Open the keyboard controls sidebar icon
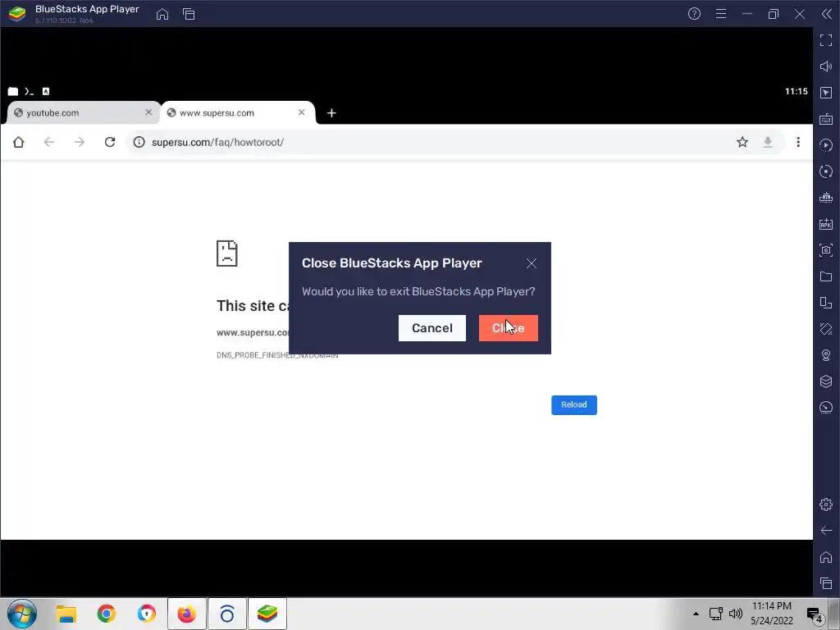This screenshot has width=840, height=630. point(826,119)
